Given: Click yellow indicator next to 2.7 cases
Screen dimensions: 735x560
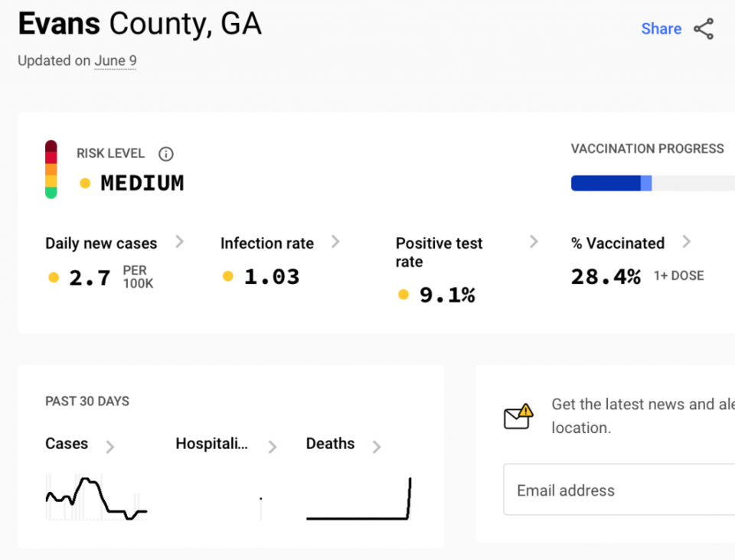Looking at the screenshot, I should 54,278.
